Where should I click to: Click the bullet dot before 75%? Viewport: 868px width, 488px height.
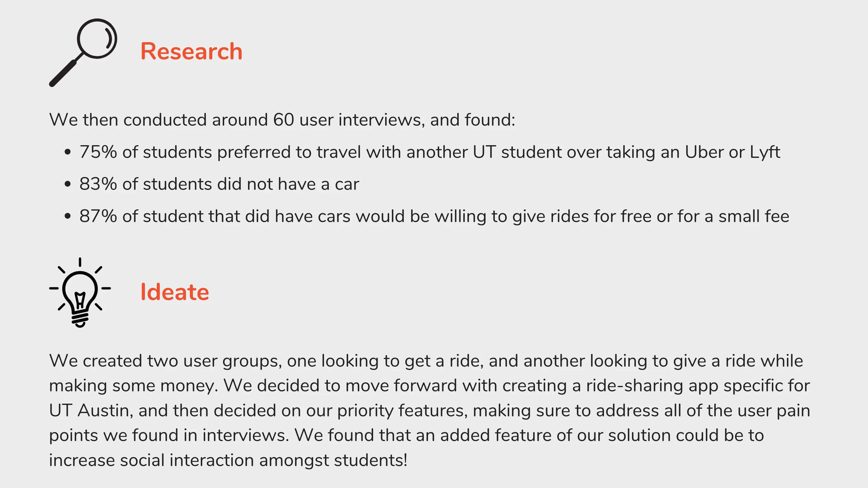(x=68, y=152)
